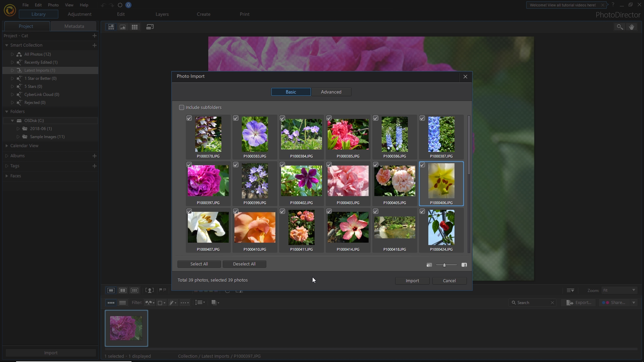Expand the Albums section
Screen dimensions: 644x362
pos(7,156)
